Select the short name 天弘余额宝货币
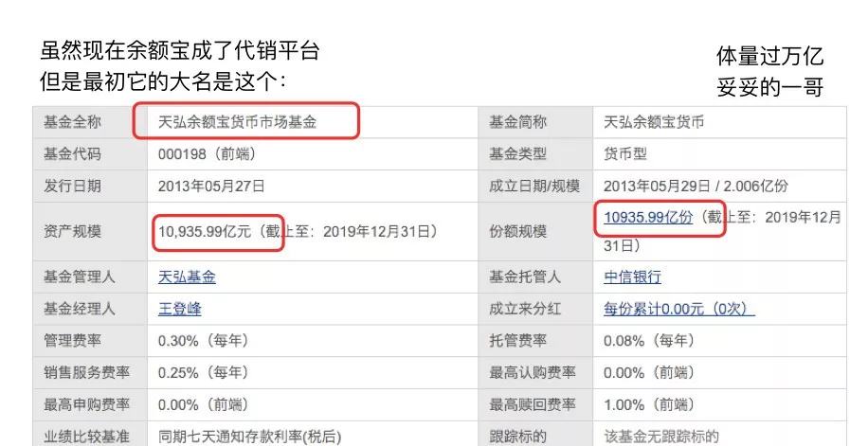Image resolution: width=868 pixels, height=446 pixels. [654, 122]
